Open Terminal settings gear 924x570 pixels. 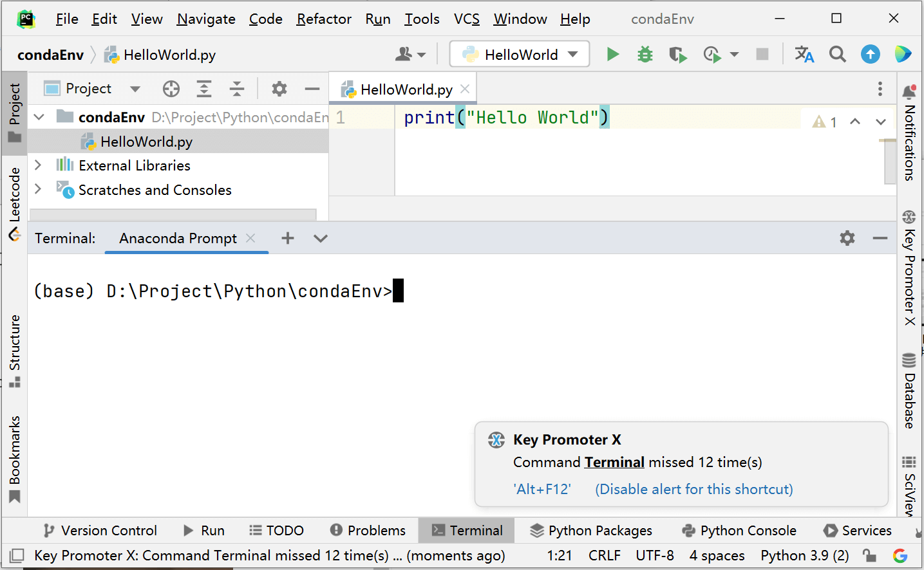click(847, 238)
